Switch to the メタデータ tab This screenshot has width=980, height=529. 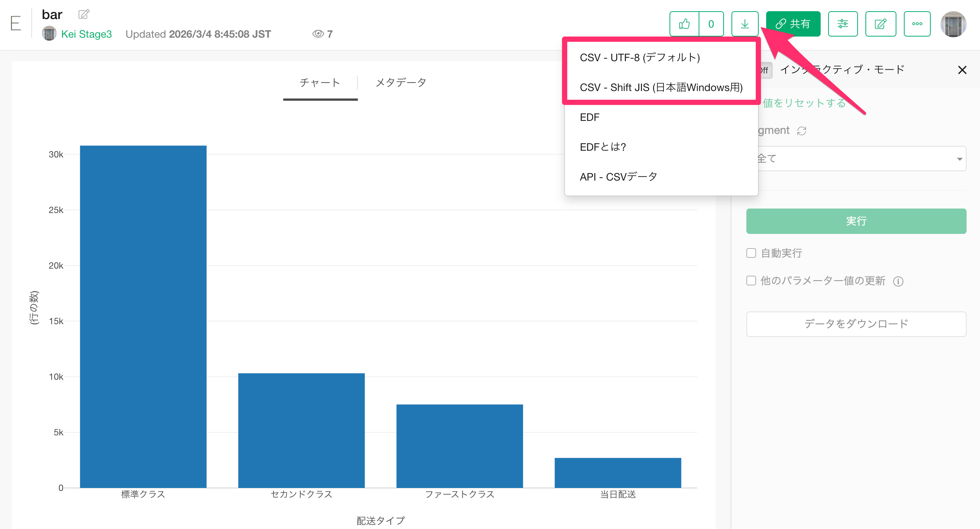click(400, 82)
